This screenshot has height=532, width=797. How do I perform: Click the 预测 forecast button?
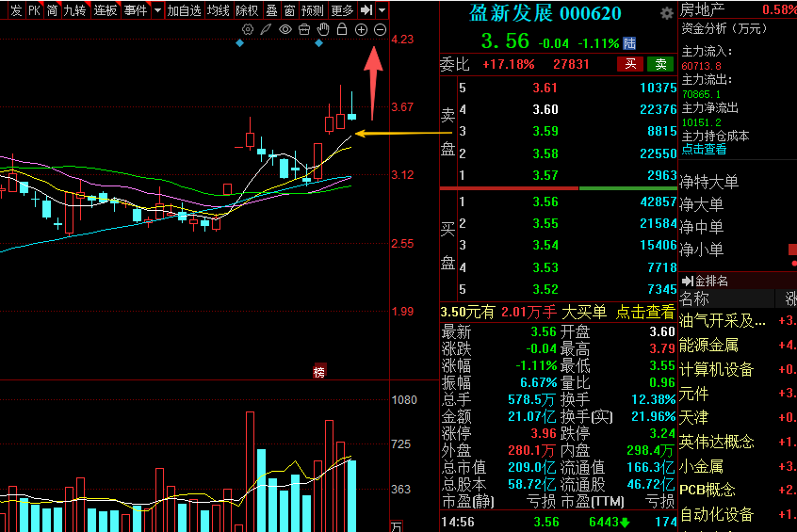pos(312,10)
